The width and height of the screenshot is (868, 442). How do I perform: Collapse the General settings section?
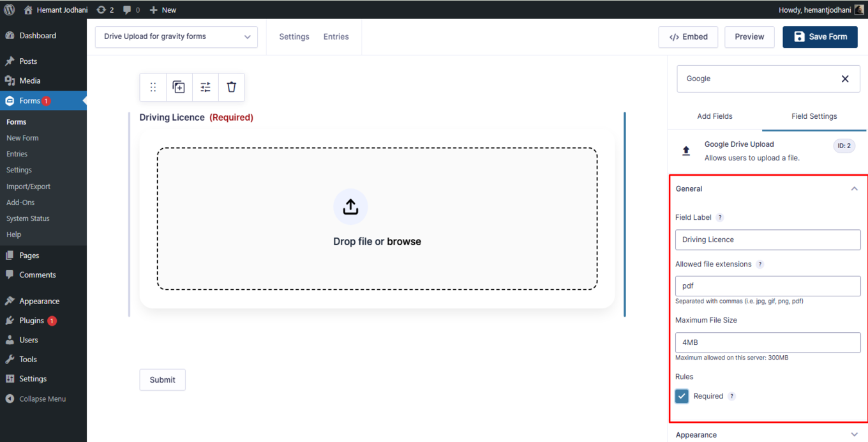coord(854,188)
